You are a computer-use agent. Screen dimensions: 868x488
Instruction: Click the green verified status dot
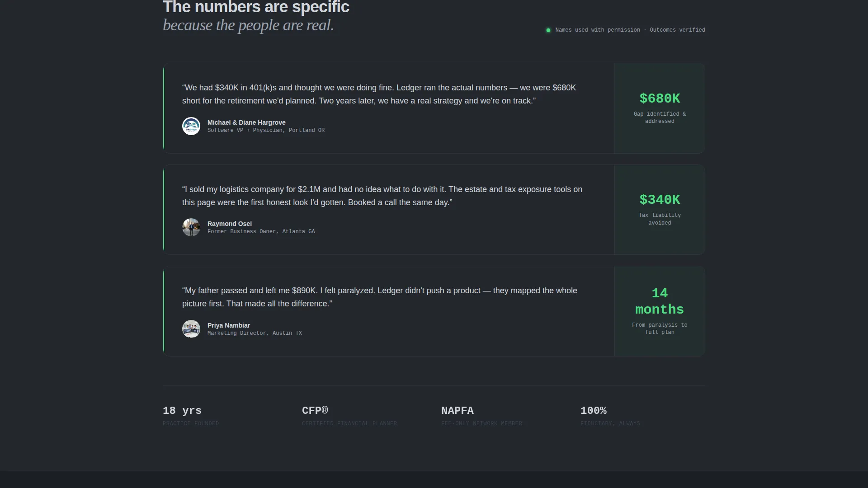click(x=548, y=30)
